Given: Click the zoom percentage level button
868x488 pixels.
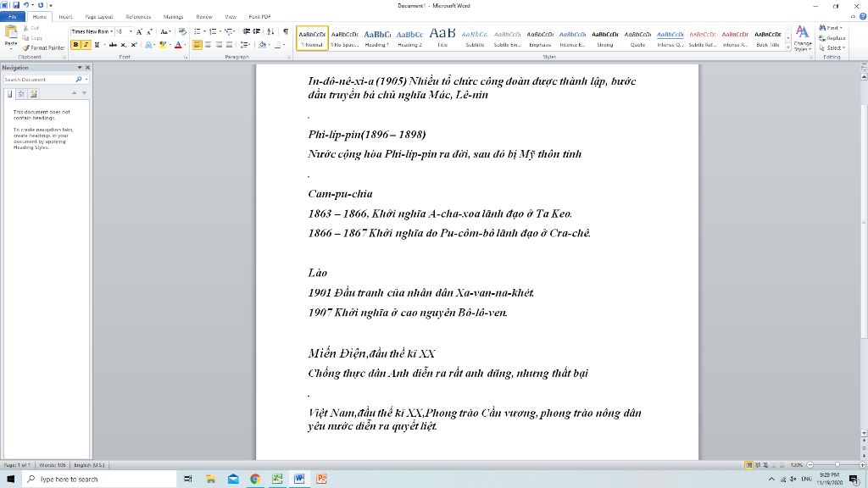Looking at the screenshot, I should pos(796,465).
